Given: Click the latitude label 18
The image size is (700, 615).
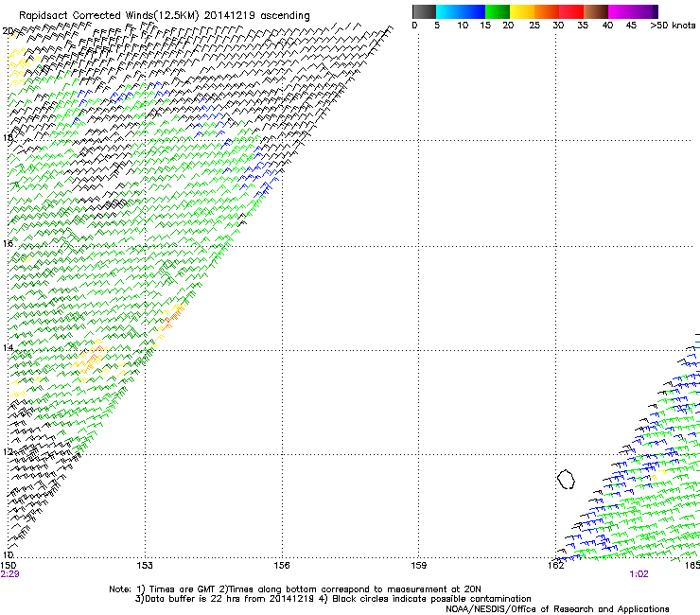Looking at the screenshot, I should [8, 137].
